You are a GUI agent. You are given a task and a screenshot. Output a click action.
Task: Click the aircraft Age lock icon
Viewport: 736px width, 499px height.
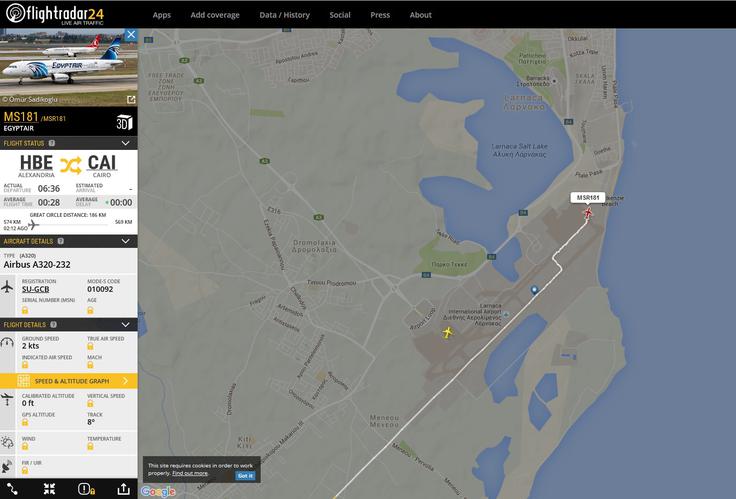[90, 310]
